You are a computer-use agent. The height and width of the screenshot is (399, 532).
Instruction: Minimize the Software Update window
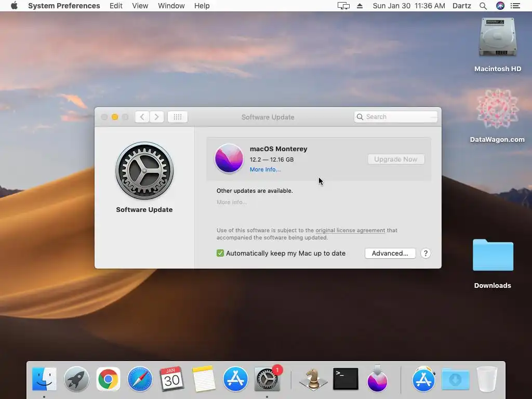[x=115, y=117]
